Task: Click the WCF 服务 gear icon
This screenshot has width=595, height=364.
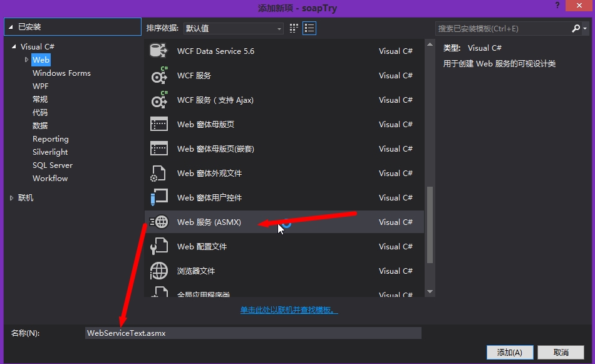Action: click(x=159, y=76)
